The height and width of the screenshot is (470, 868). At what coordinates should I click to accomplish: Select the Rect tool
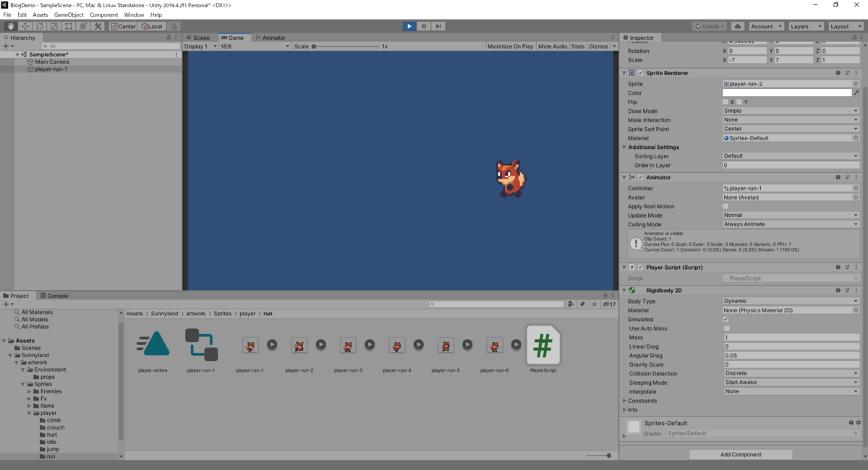[69, 26]
